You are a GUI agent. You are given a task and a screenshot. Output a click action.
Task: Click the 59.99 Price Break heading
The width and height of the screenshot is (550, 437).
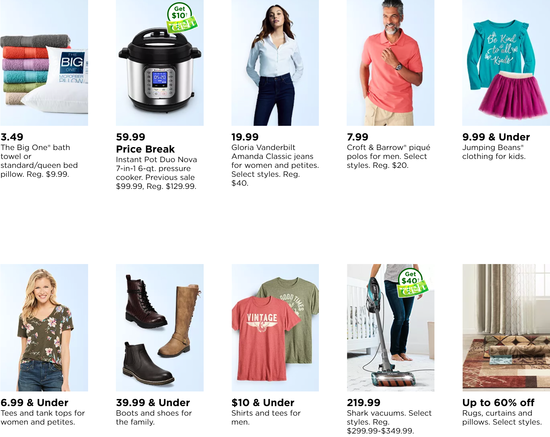point(145,143)
